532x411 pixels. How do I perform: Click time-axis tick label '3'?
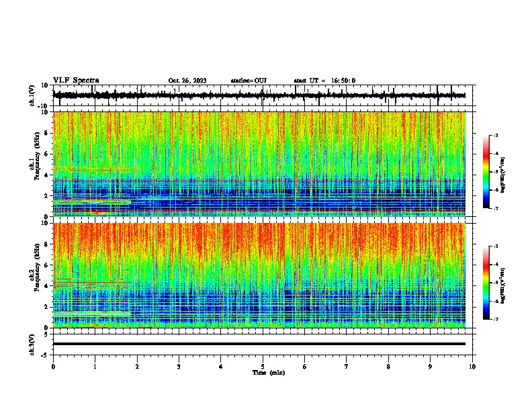[x=179, y=367]
